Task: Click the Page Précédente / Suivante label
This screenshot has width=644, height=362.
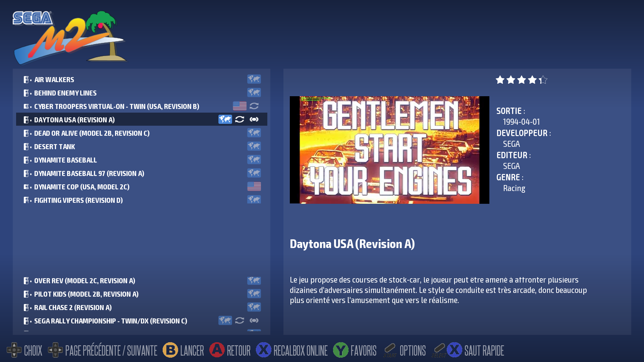Action: pyautogui.click(x=111, y=351)
